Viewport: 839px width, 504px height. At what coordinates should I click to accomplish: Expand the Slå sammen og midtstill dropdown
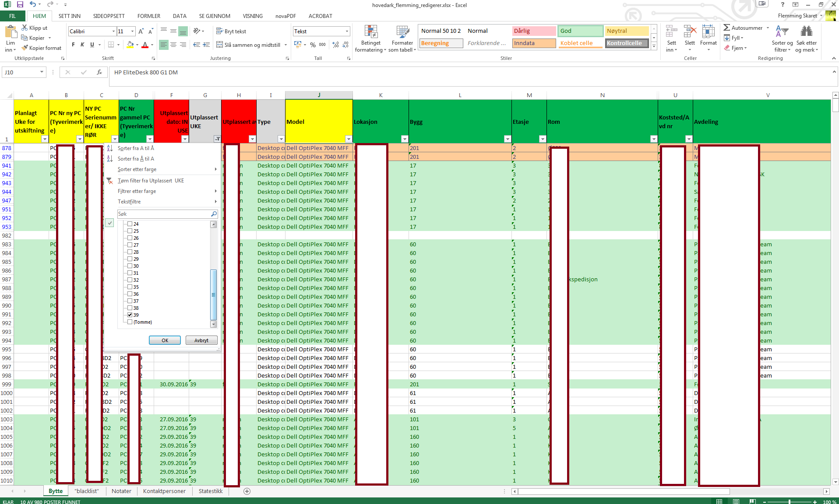[x=286, y=45]
